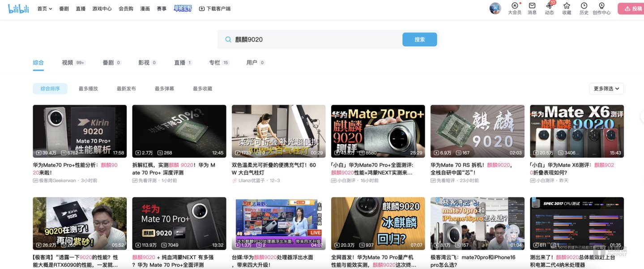Click the bilibili logo
The width and height of the screenshot is (644, 269).
[x=18, y=9]
